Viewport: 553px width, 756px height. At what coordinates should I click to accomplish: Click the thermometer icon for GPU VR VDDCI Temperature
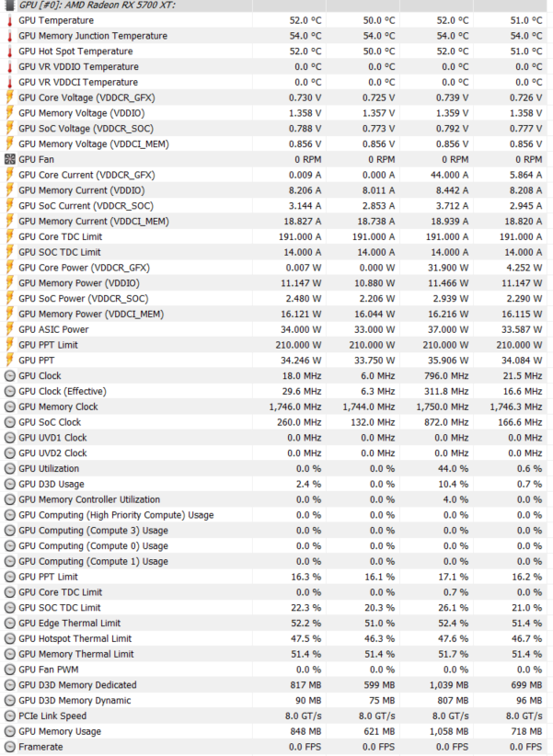(x=9, y=83)
